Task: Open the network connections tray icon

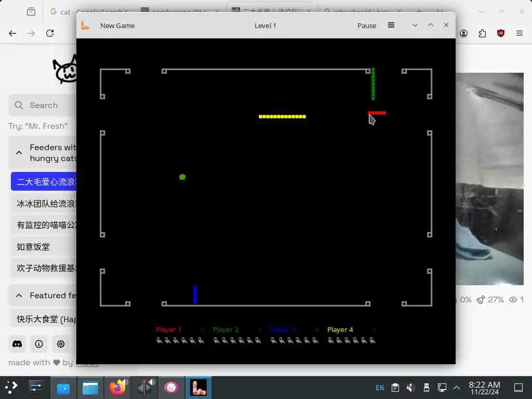Action: (x=442, y=388)
